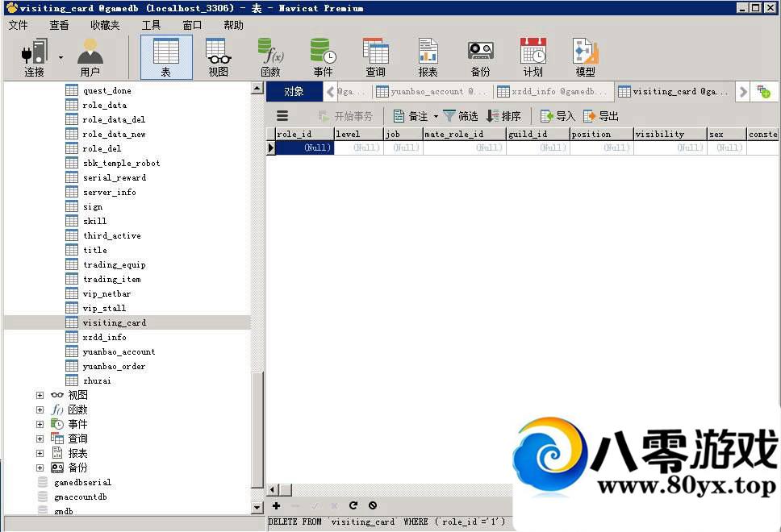
Task: Select the (Null) cell under guild_id
Action: 538,148
